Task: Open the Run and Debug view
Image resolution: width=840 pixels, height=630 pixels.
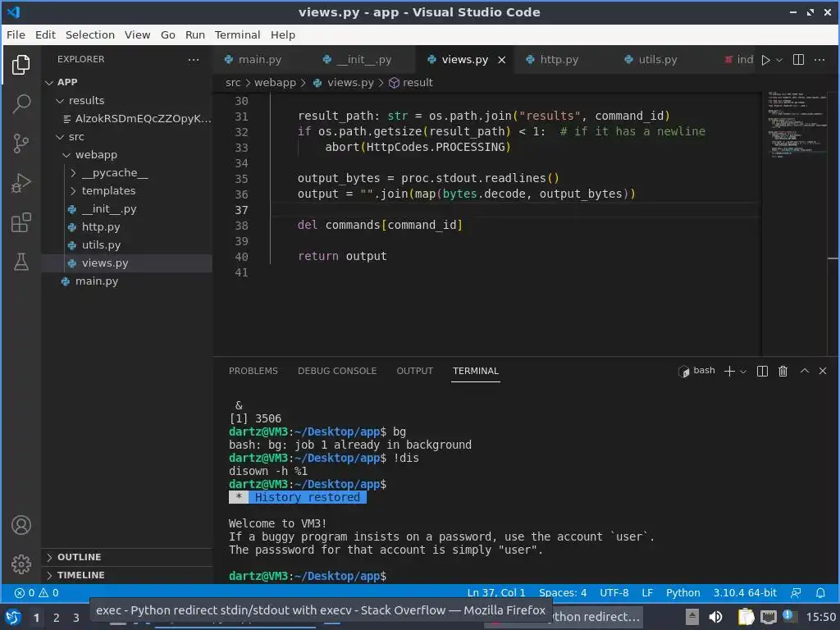Action: coord(21,183)
